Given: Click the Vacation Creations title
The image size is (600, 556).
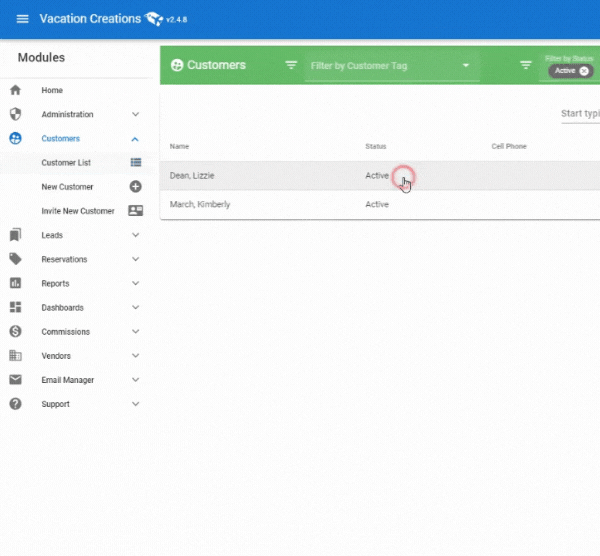Looking at the screenshot, I should point(90,18).
